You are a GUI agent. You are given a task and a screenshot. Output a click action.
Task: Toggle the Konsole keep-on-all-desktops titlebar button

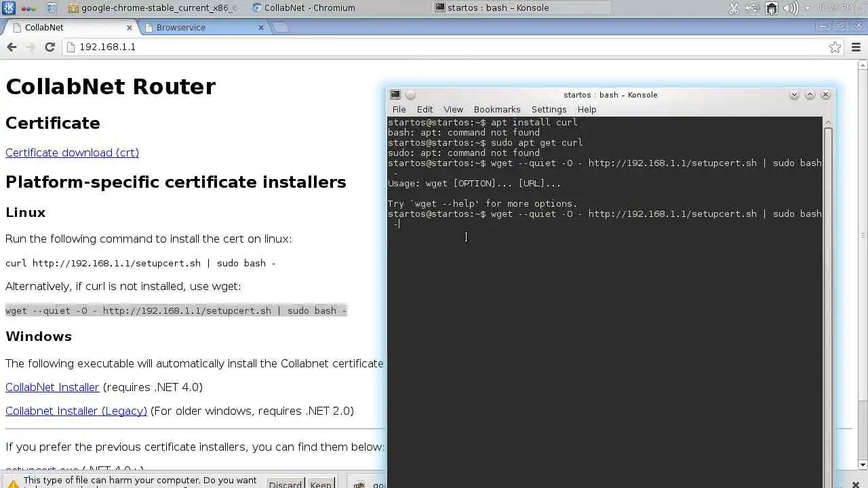pyautogui.click(x=410, y=95)
